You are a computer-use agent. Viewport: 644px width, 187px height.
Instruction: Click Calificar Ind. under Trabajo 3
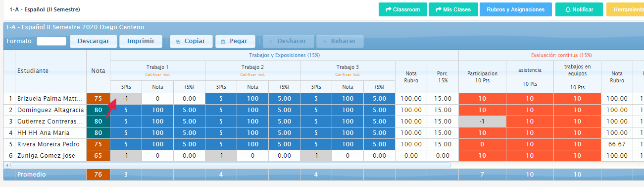pos(347,74)
